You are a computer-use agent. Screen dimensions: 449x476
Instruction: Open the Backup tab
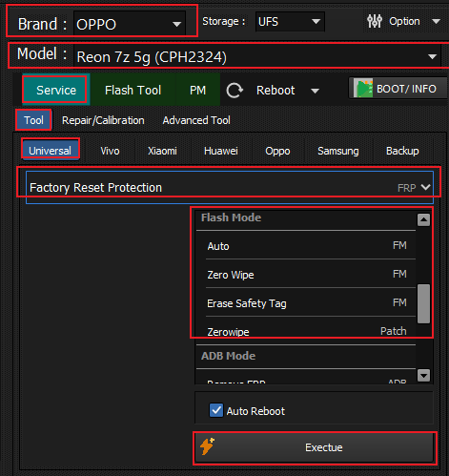[402, 151]
